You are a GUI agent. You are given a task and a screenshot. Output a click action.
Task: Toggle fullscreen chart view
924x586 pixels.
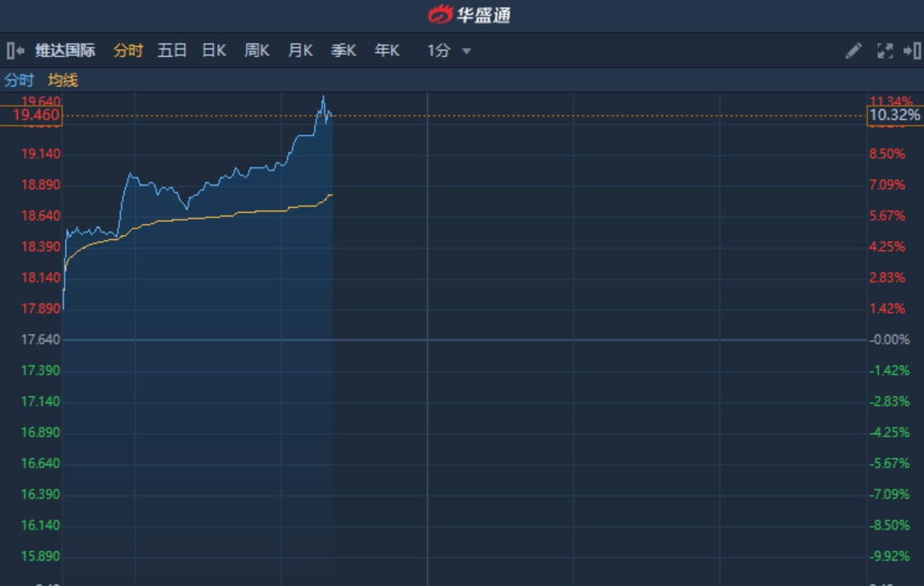pos(884,51)
